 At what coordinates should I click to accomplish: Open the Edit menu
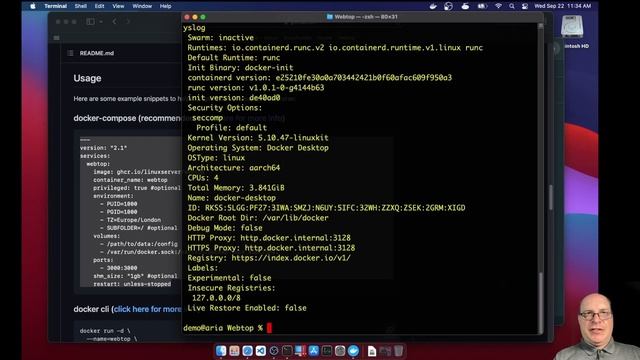[99, 6]
